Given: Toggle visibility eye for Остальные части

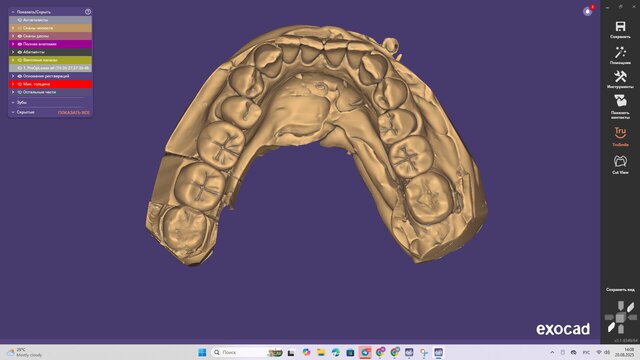Looking at the screenshot, I should coord(20,92).
